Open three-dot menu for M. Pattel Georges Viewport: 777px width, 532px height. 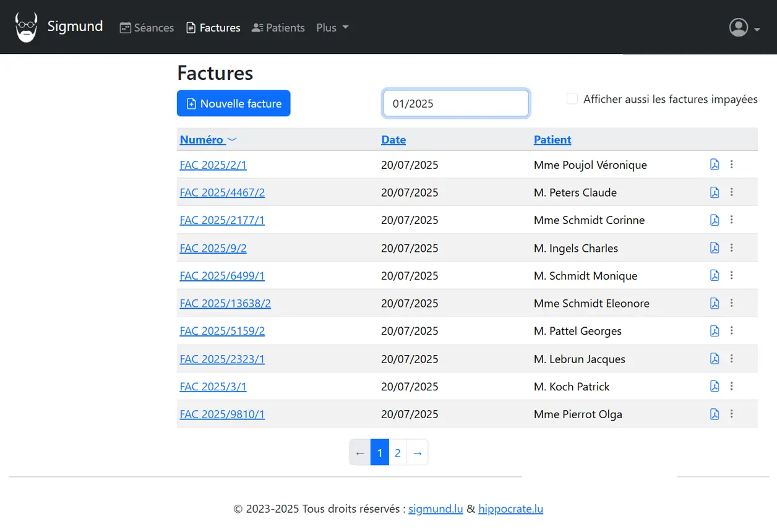pos(731,331)
